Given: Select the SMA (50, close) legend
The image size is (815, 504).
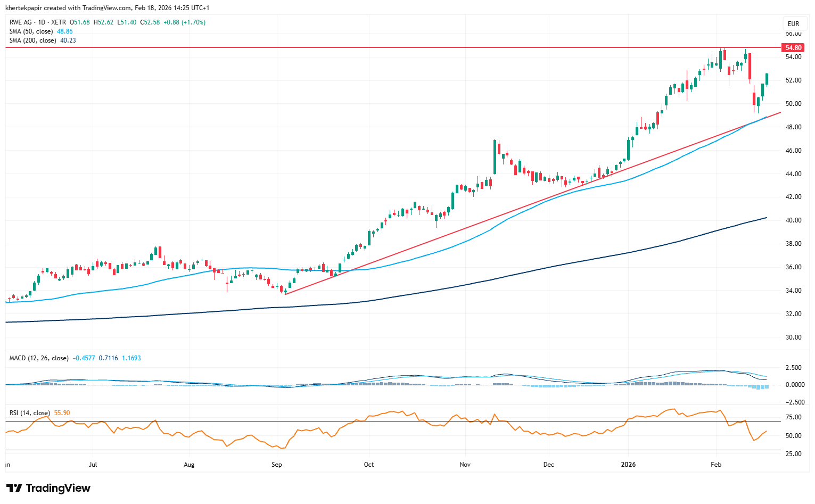Looking at the screenshot, I should pos(31,31).
